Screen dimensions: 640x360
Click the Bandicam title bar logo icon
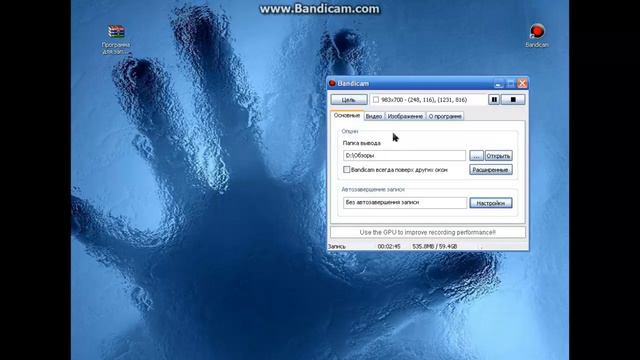332,83
